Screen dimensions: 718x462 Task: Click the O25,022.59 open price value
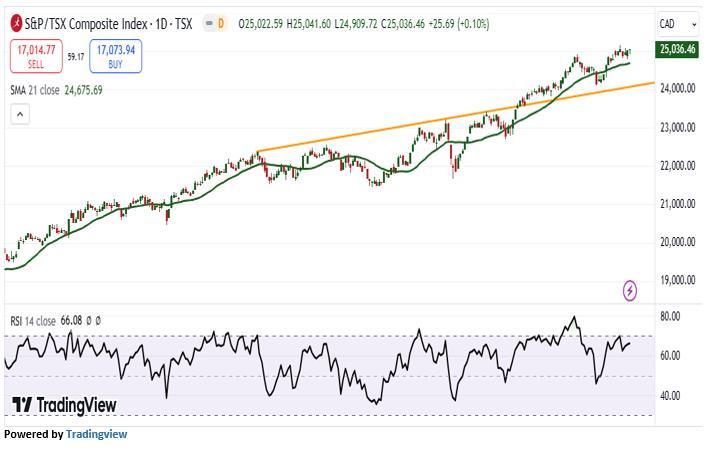point(261,24)
